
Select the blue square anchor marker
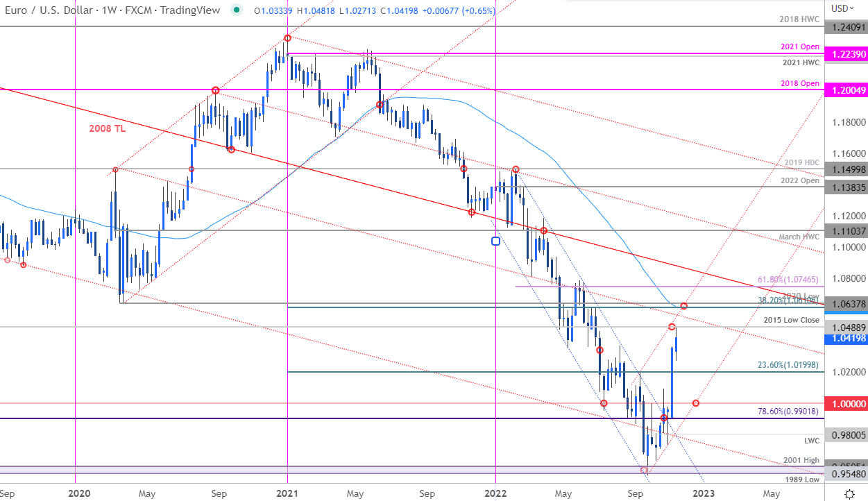[x=495, y=241]
